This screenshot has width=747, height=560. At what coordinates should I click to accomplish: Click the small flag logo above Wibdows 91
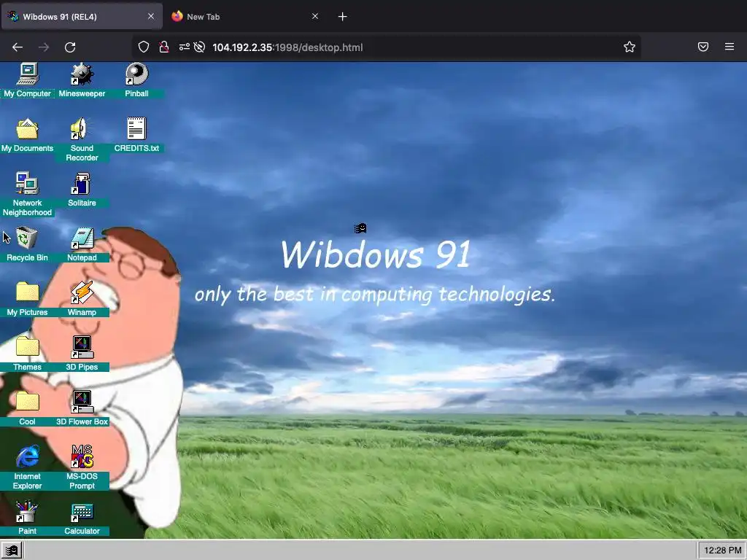pos(360,228)
